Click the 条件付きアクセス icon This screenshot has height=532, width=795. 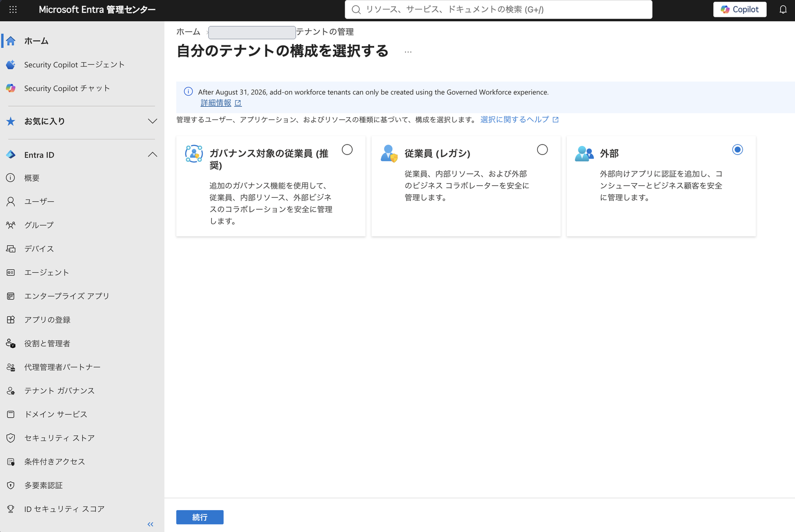click(10, 462)
